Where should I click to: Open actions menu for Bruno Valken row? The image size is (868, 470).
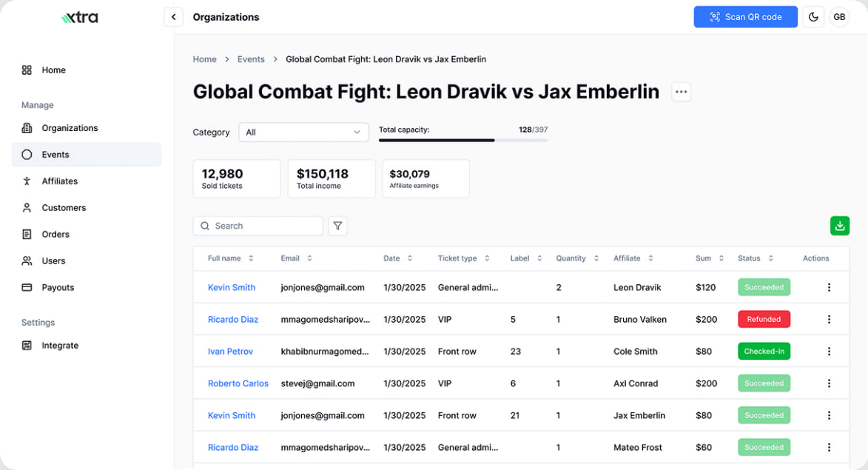point(829,320)
